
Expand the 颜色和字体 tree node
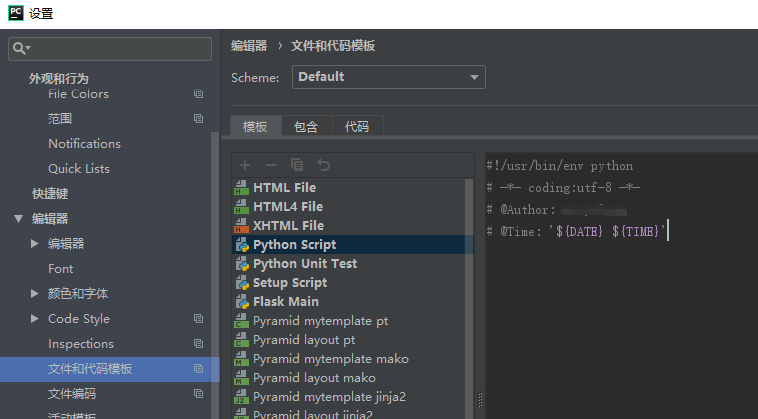click(x=35, y=294)
